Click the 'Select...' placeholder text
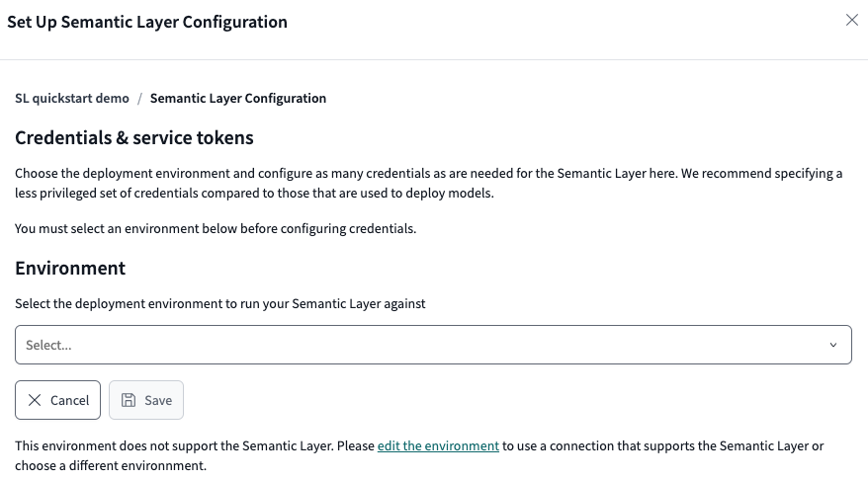This screenshot has height=480, width=868. pyautogui.click(x=48, y=346)
